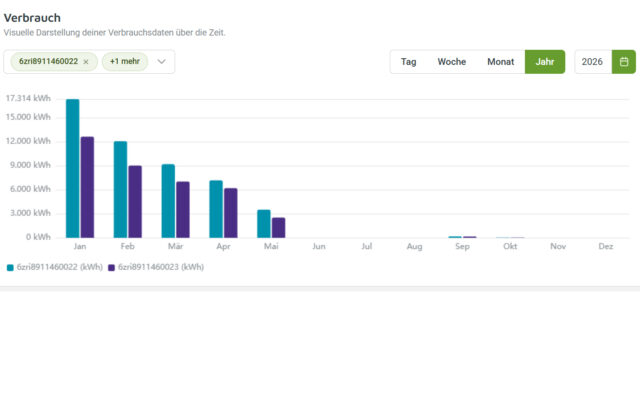Image resolution: width=640 pixels, height=400 pixels.
Task: Click the Aug axis label
Action: [x=414, y=246]
